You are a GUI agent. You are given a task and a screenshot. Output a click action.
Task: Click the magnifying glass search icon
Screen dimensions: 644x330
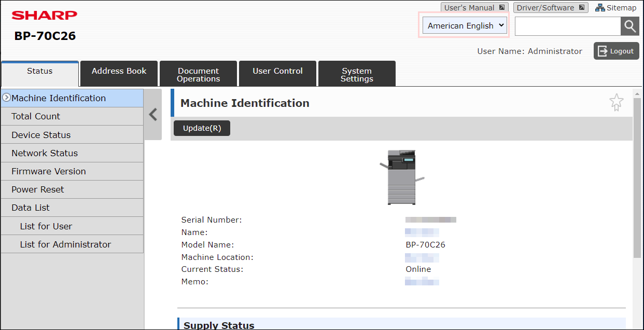pos(630,26)
